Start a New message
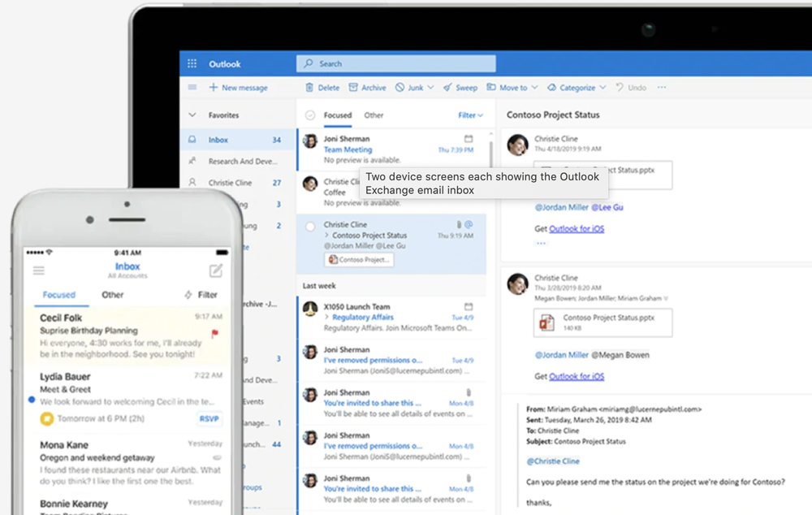The height and width of the screenshot is (515, 812). (238, 88)
